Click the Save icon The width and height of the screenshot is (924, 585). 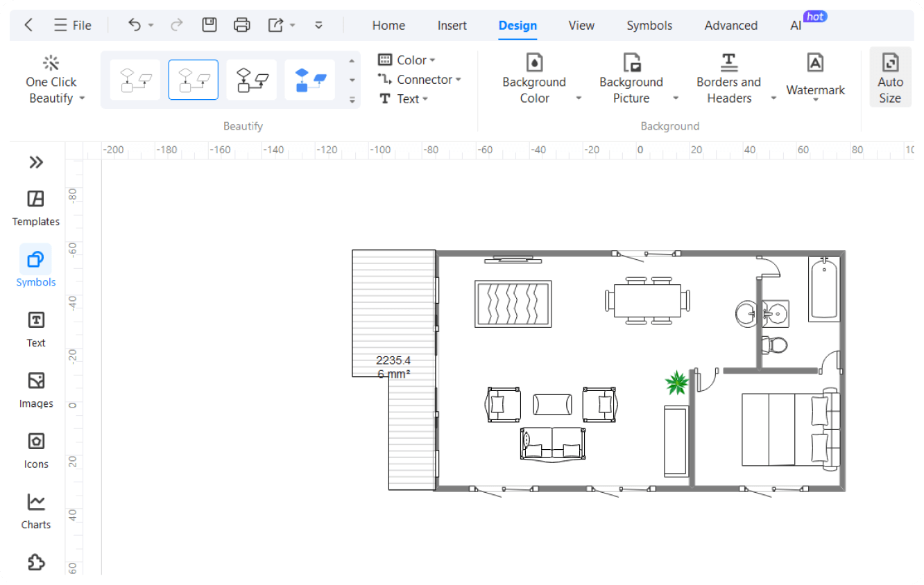click(209, 25)
